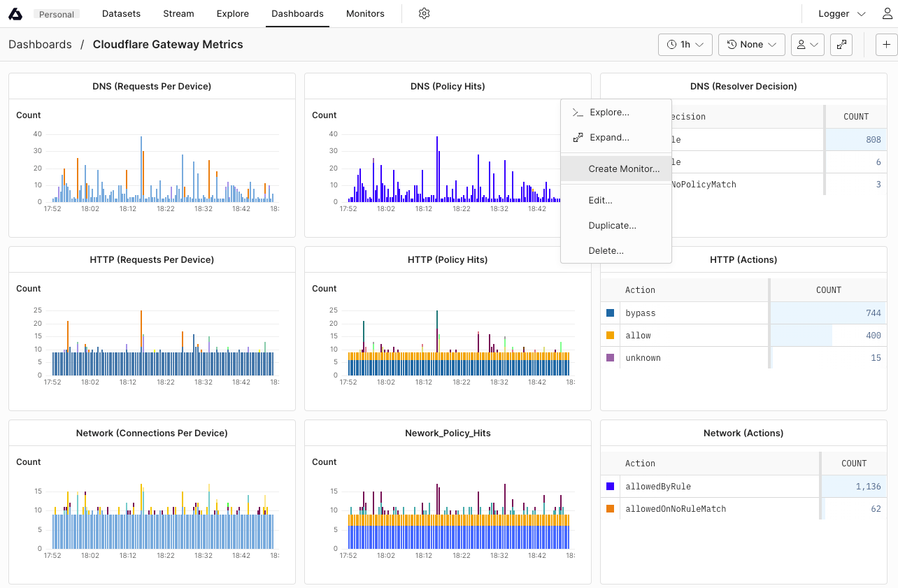Choose Create Monitor from the context menu
The width and height of the screenshot is (898, 588).
623,168
